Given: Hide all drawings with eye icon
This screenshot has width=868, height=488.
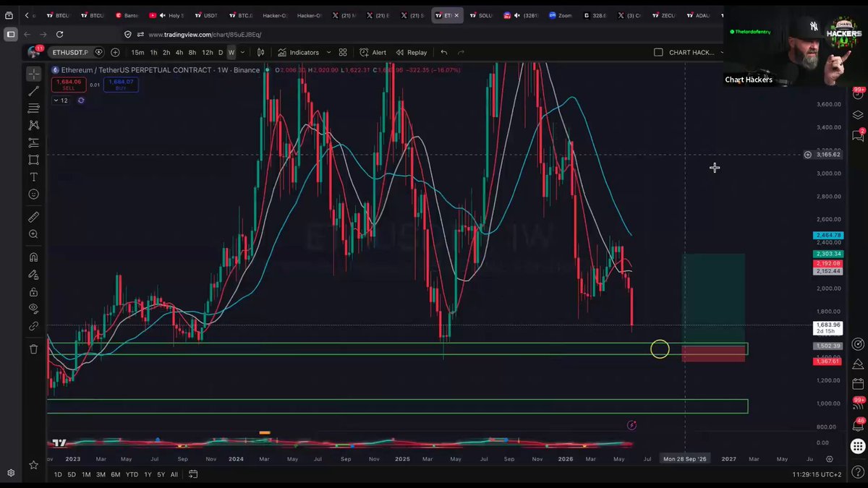Looking at the screenshot, I should point(33,309).
